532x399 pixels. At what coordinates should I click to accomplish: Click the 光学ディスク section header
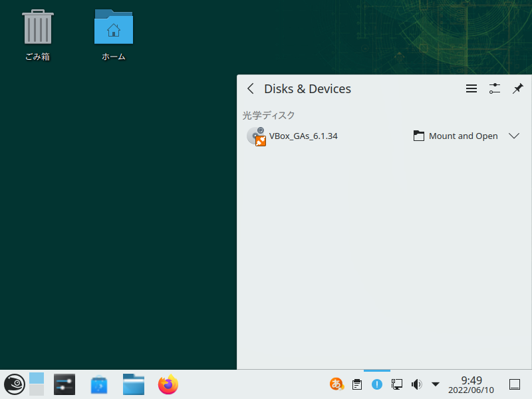click(269, 115)
